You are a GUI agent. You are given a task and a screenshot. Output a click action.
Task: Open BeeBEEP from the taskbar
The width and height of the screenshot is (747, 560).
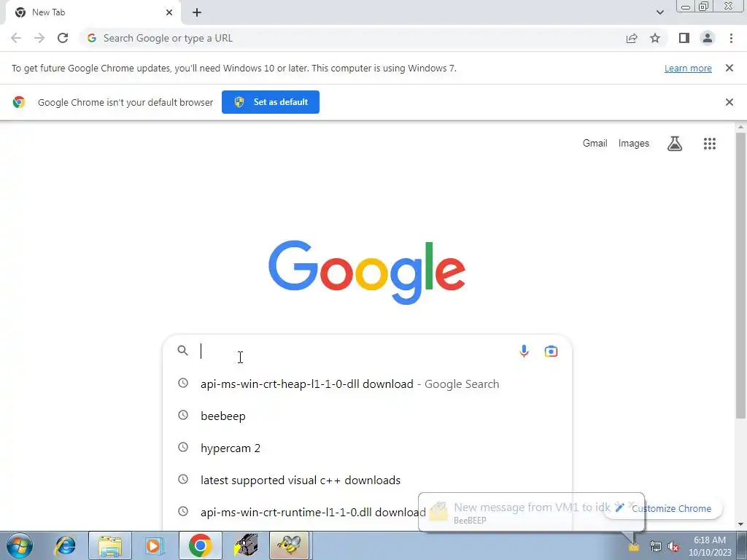pyautogui.click(x=289, y=545)
